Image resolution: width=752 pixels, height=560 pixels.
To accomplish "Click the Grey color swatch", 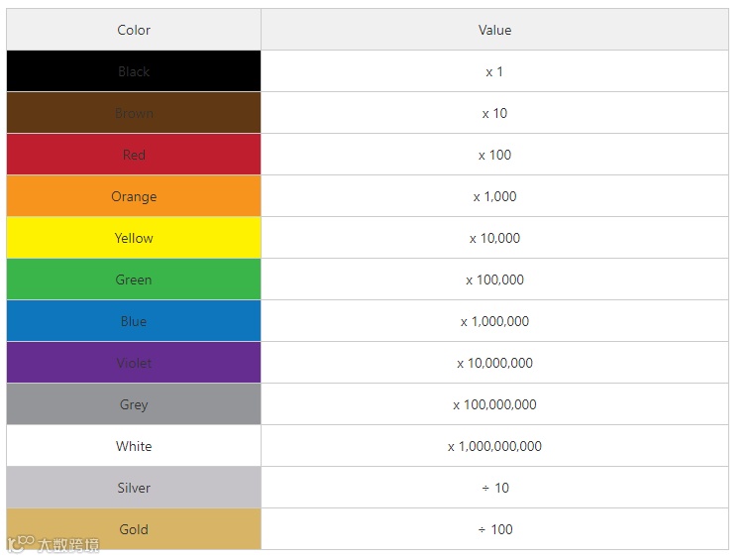I will point(134,404).
